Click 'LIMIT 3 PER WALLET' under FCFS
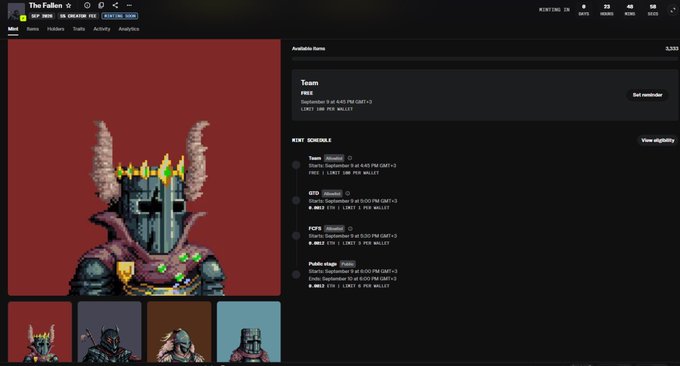This screenshot has width=680, height=366. click(x=366, y=243)
